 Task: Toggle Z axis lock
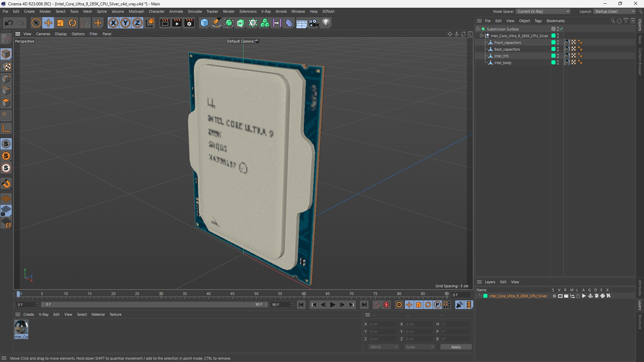(x=138, y=23)
